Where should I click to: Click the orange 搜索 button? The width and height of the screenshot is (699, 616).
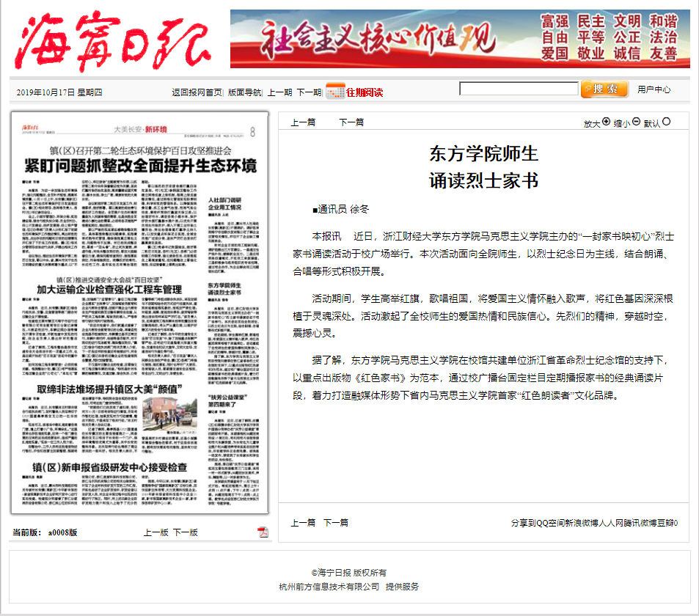(604, 89)
